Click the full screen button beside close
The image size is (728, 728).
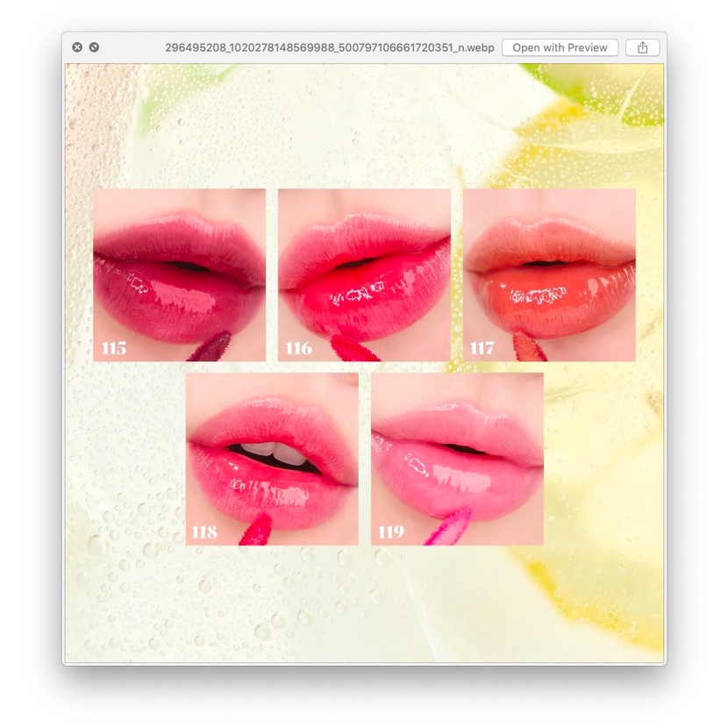click(94, 47)
